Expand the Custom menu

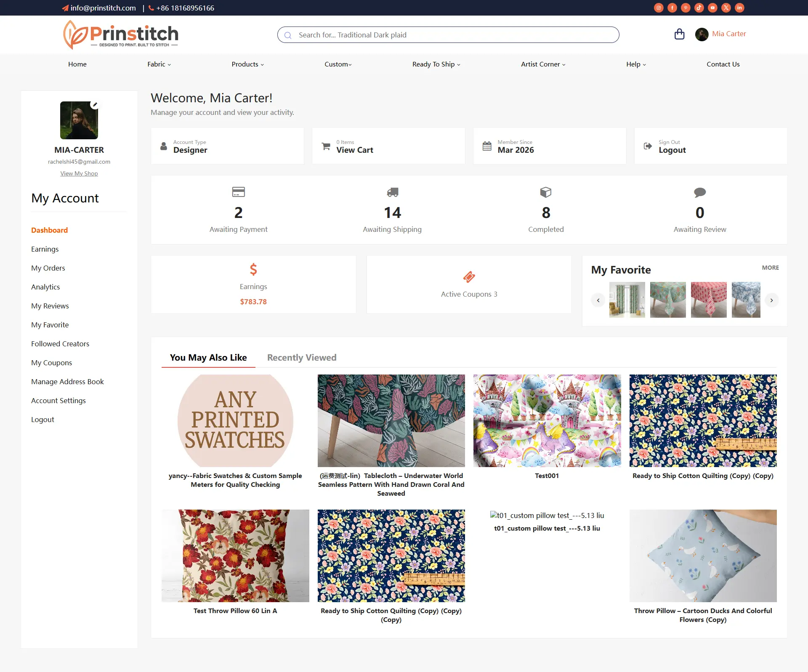pos(338,64)
